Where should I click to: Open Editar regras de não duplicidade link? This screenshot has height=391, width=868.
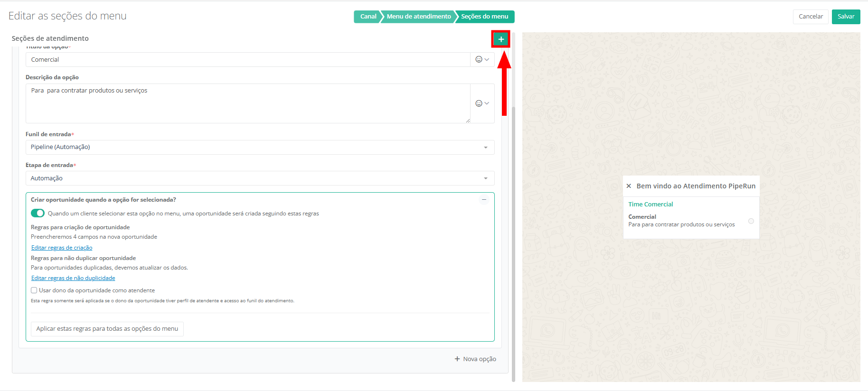click(73, 278)
